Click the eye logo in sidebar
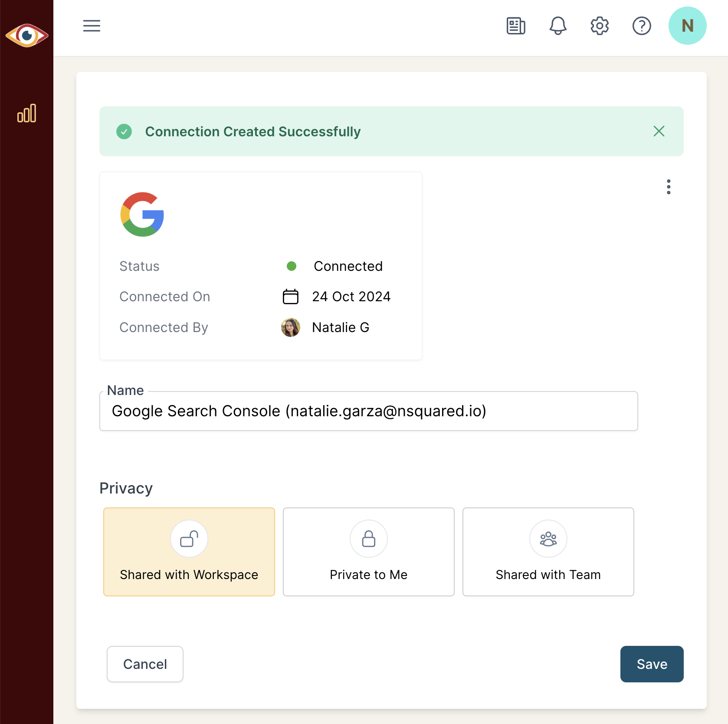 (27, 36)
